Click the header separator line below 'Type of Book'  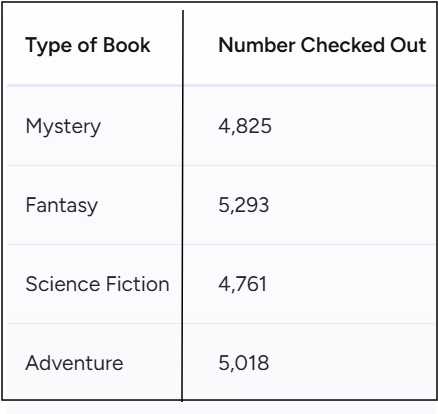tap(94, 86)
